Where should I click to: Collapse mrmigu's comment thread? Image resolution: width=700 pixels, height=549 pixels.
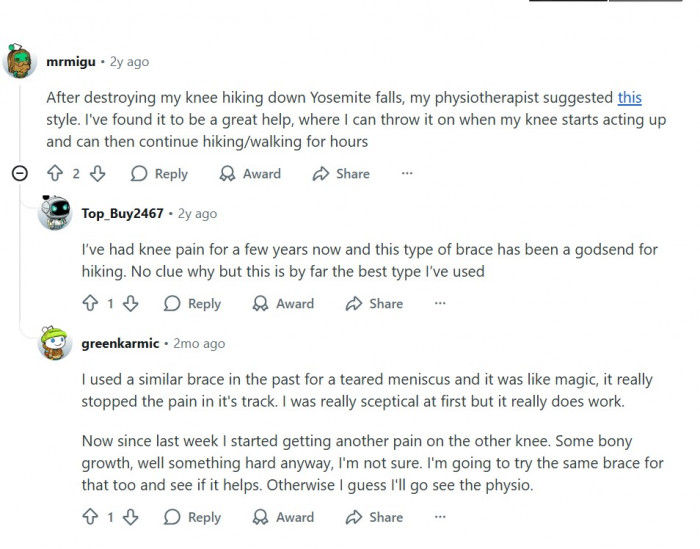(19, 174)
